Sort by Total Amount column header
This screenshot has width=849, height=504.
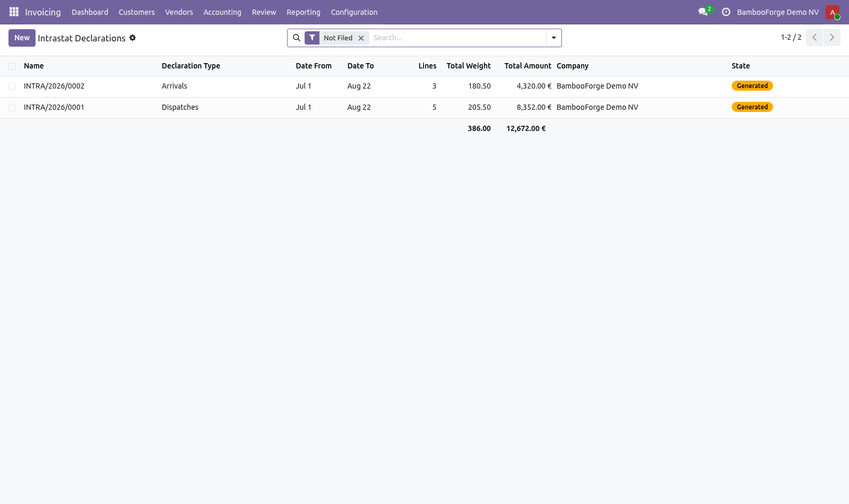528,66
